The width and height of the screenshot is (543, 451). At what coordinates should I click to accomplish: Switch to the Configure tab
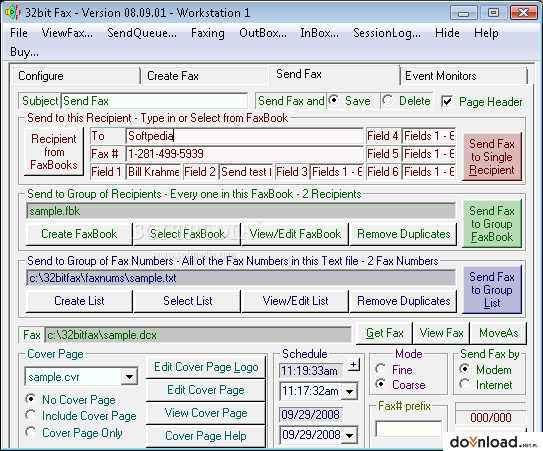click(75, 76)
